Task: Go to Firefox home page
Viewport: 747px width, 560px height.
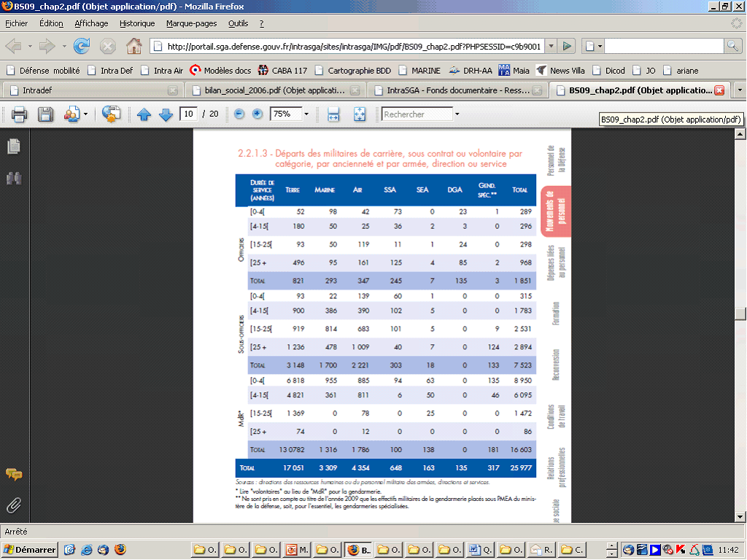Action: (x=133, y=46)
